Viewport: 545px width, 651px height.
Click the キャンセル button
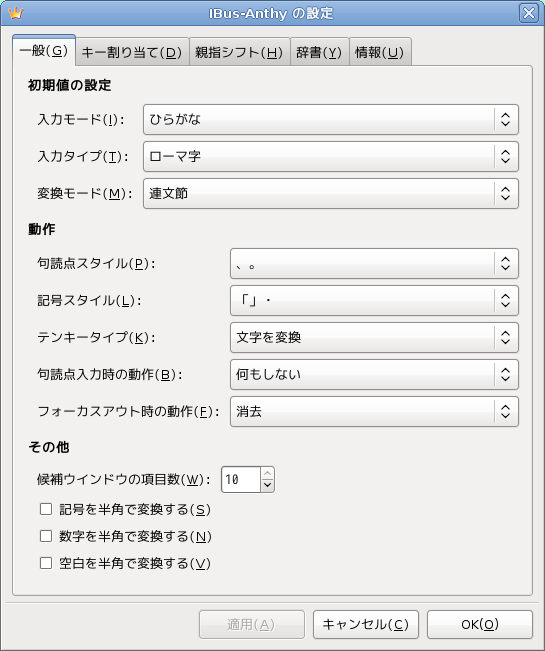(366, 624)
